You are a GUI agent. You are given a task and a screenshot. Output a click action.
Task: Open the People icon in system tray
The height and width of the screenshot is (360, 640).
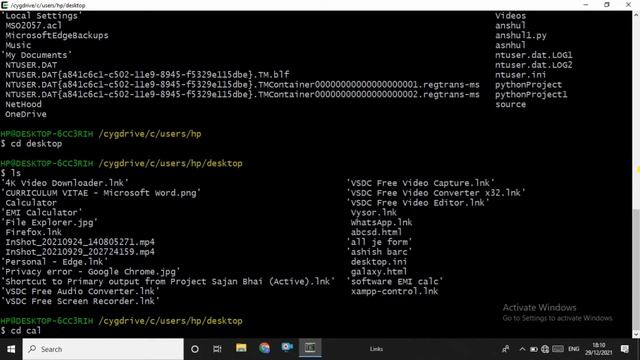click(505, 349)
